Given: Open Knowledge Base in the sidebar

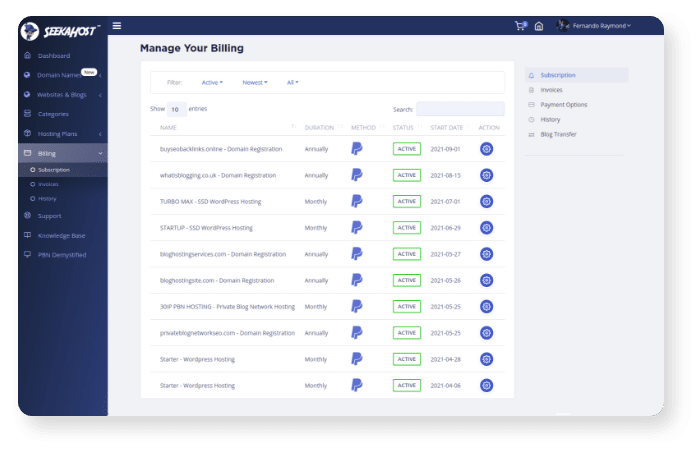Looking at the screenshot, I should 62,236.
